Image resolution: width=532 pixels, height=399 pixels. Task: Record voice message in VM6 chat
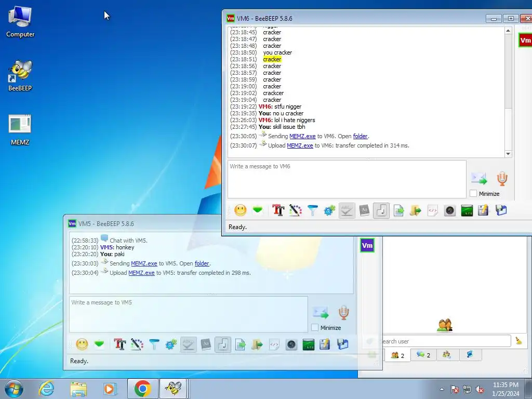pos(502,179)
